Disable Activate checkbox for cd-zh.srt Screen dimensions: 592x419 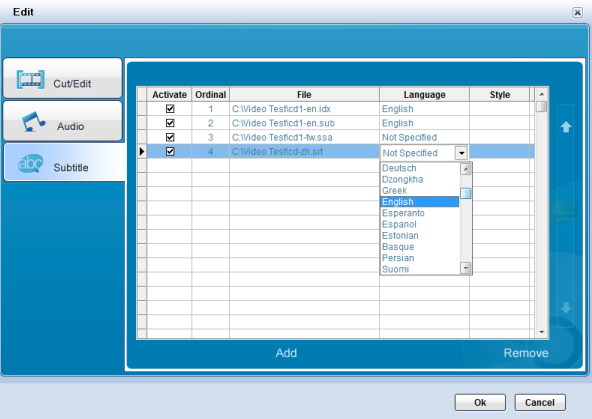tap(170, 151)
